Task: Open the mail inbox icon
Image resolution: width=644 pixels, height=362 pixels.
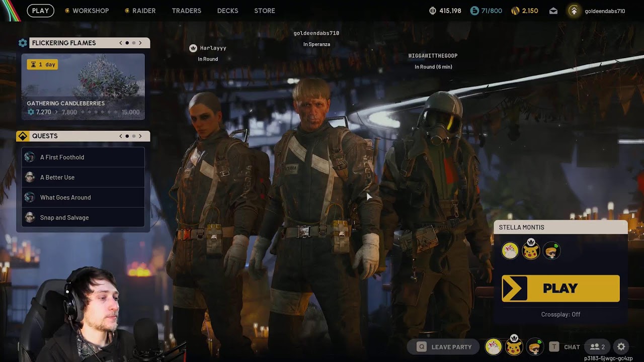Action: tap(553, 11)
